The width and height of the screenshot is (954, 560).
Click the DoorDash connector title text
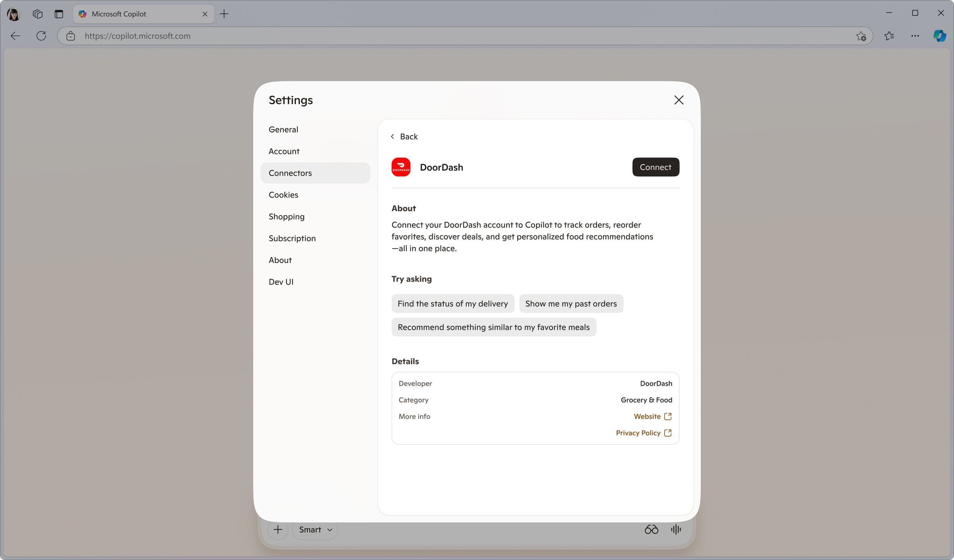tap(441, 167)
